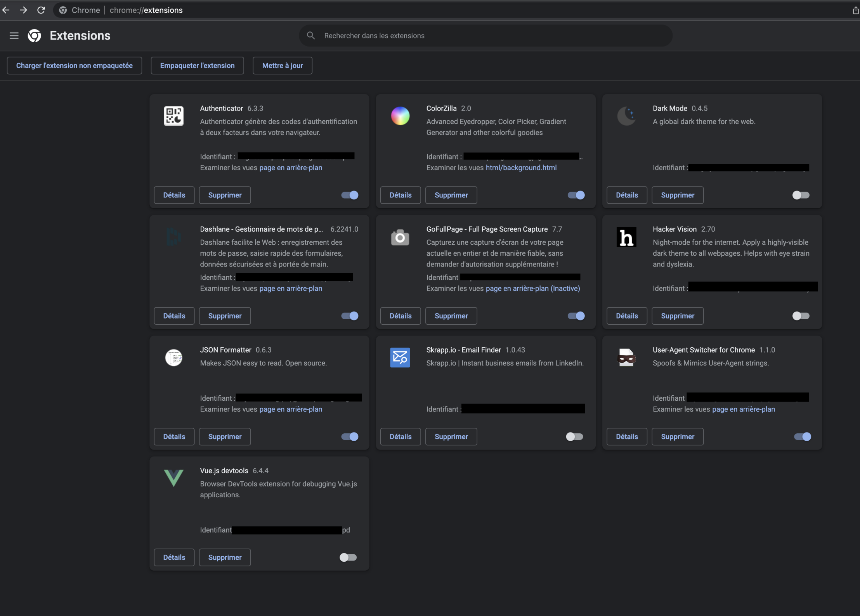Open Dashlane page en arrière-plan link

[x=291, y=288]
